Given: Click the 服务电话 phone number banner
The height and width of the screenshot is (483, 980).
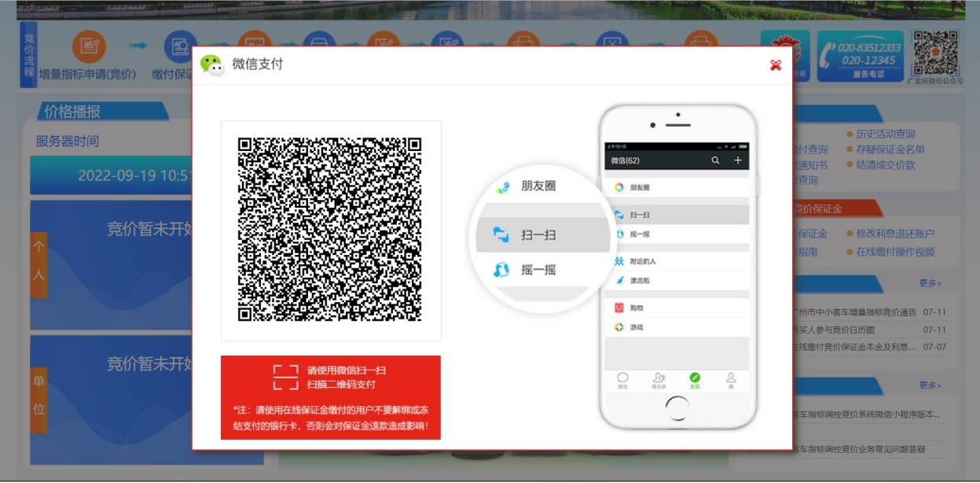Looking at the screenshot, I should coord(860,56).
